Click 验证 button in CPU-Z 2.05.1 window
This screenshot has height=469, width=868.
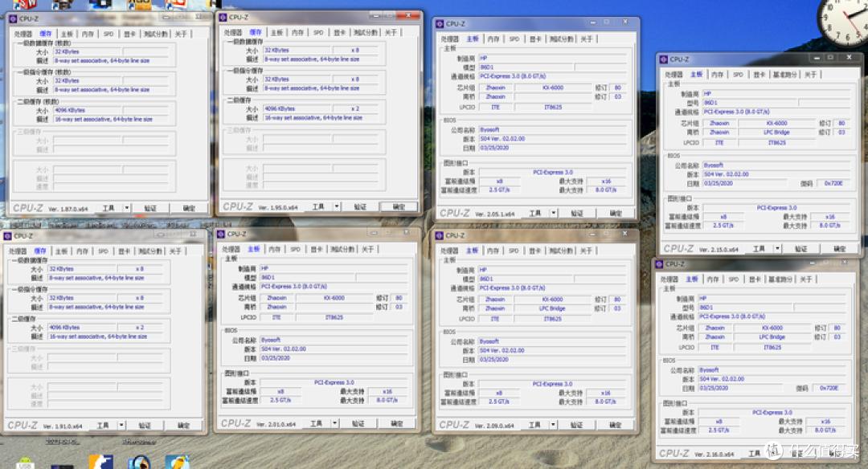[x=577, y=213]
